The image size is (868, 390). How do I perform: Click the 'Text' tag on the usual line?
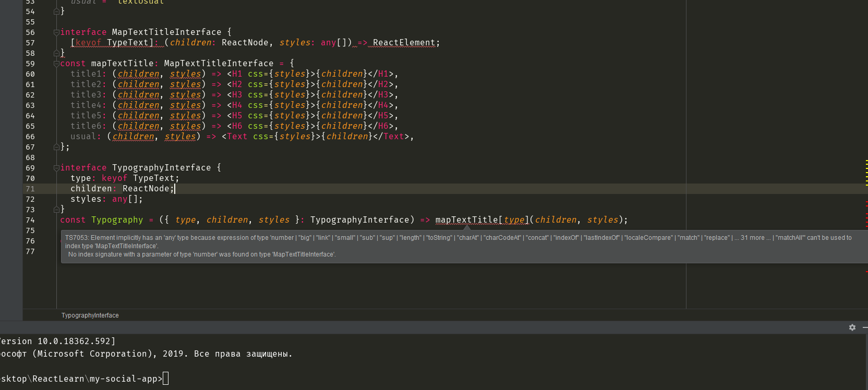pos(237,137)
